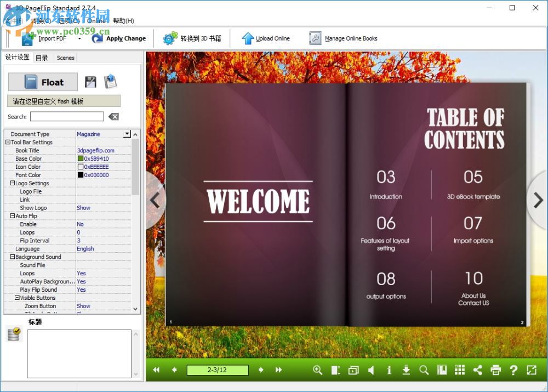Click the load template document icon
This screenshot has height=392, width=548.
pos(111,82)
